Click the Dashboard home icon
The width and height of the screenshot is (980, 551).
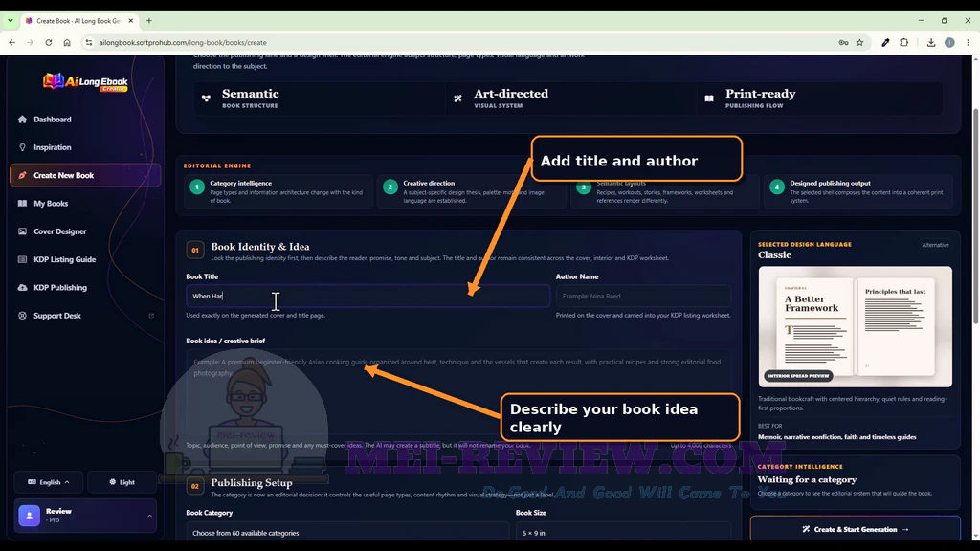23,120
